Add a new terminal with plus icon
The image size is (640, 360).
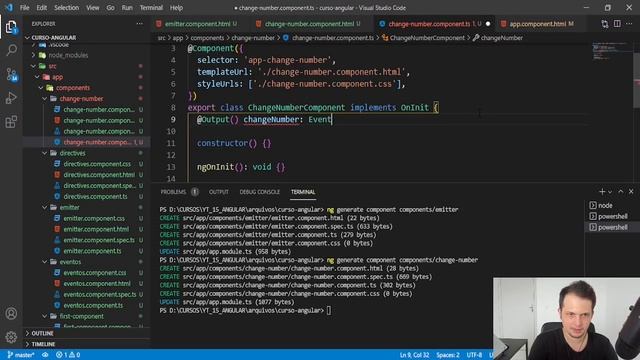pos(602,191)
